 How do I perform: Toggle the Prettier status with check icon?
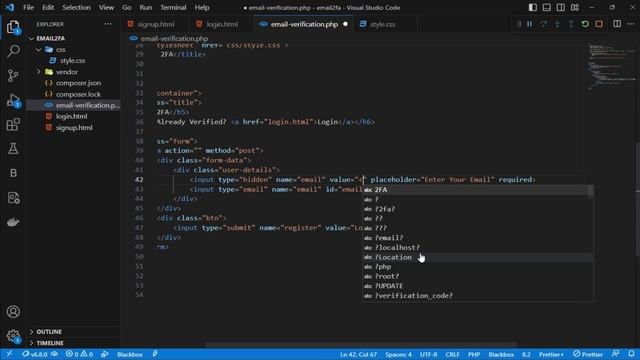click(x=588, y=354)
